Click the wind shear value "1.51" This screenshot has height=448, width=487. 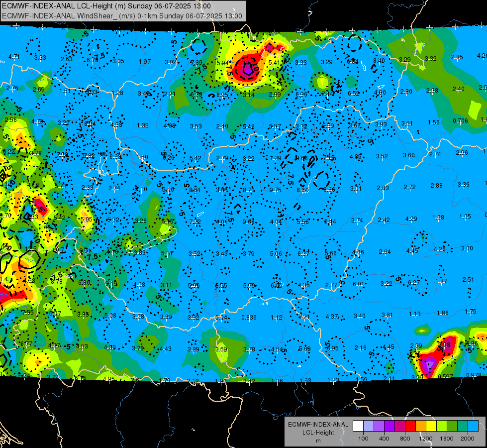click(65, 91)
